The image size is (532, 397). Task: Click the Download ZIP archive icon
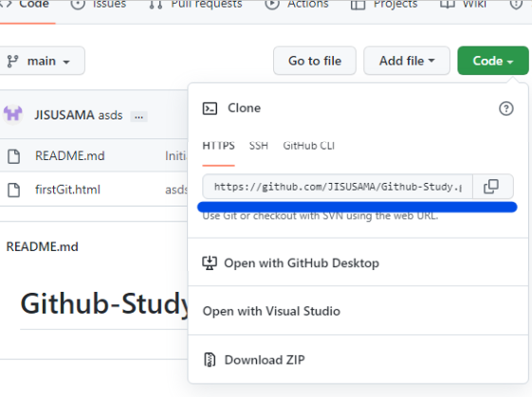pos(210,360)
